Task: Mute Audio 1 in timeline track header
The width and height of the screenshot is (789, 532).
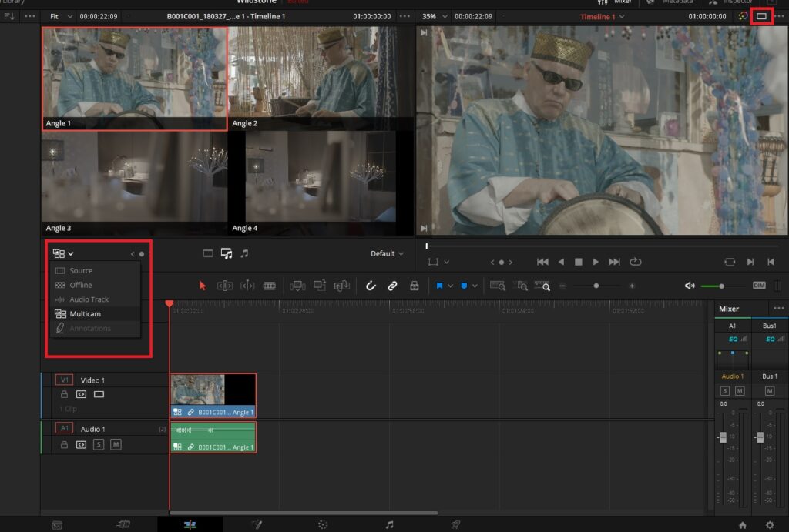Action: tap(116, 444)
